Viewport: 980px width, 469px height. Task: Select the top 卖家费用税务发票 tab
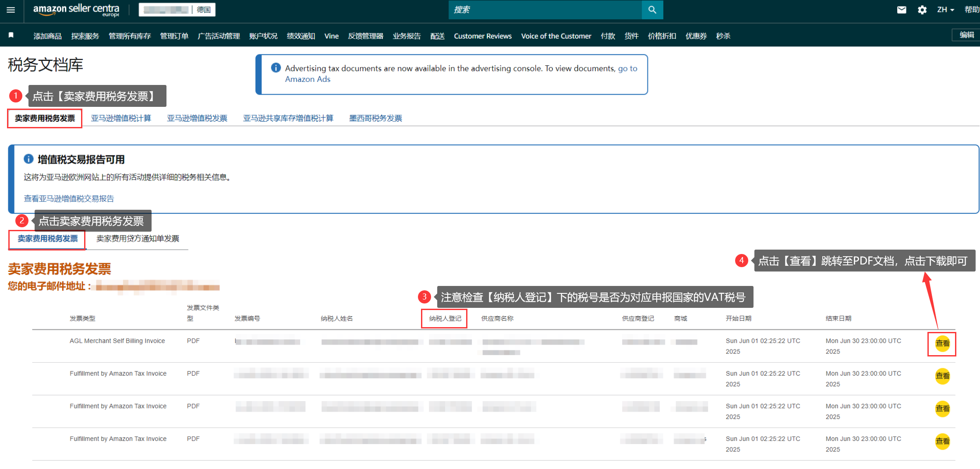point(45,118)
